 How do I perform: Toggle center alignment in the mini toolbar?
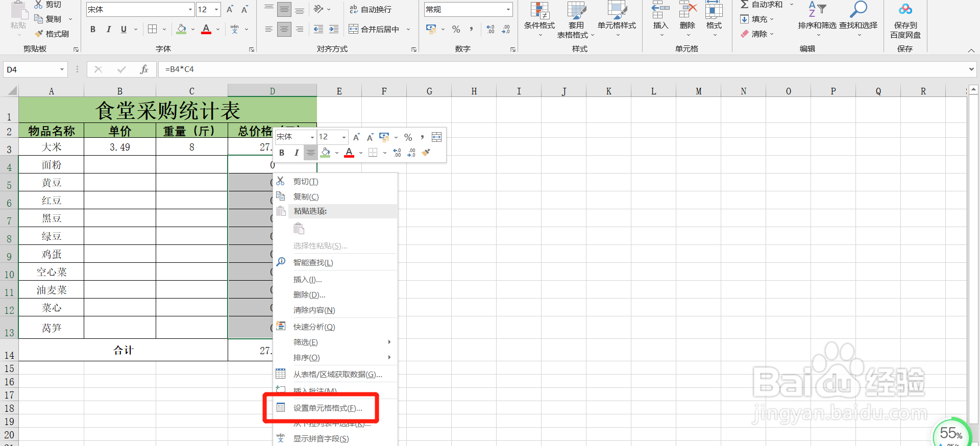pos(310,153)
